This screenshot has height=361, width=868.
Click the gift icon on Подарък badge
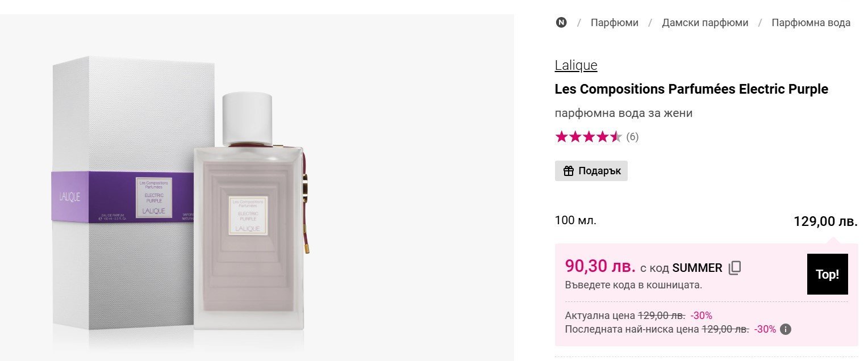[x=568, y=171]
